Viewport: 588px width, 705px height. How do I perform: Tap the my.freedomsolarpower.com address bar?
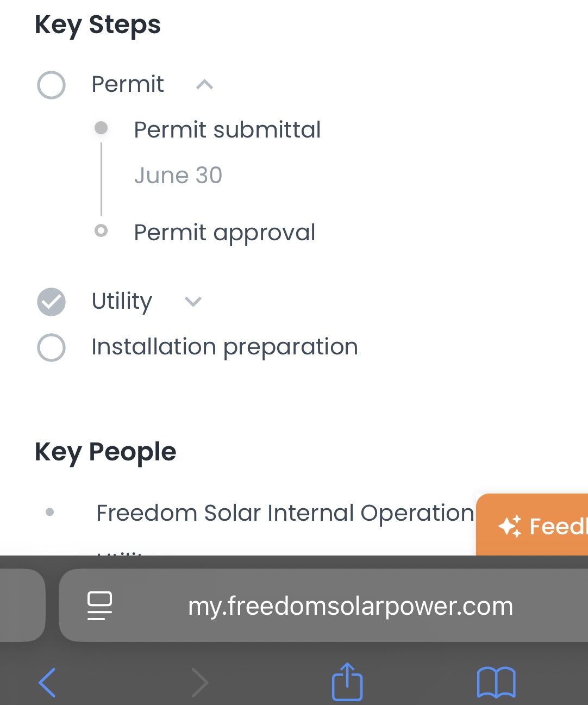[351, 606]
